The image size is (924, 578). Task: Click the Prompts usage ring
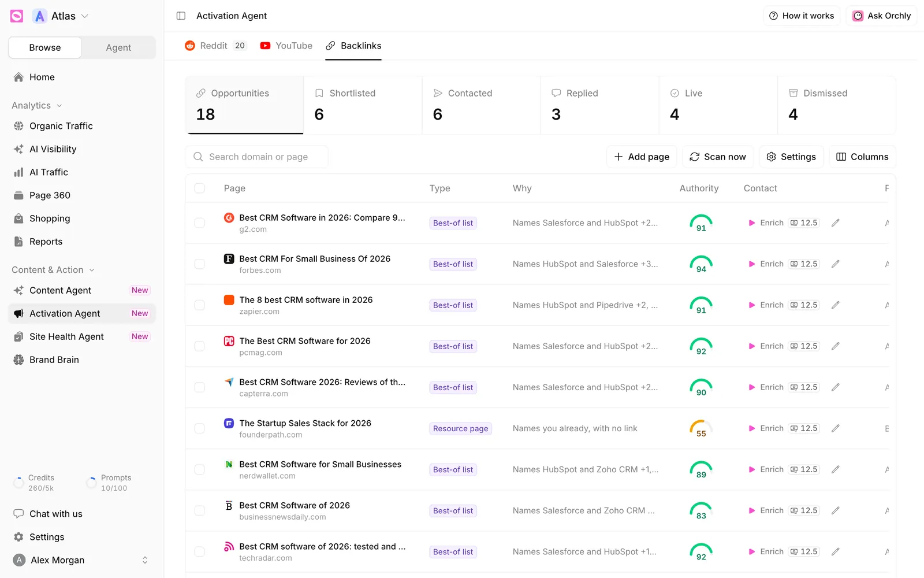tap(91, 483)
